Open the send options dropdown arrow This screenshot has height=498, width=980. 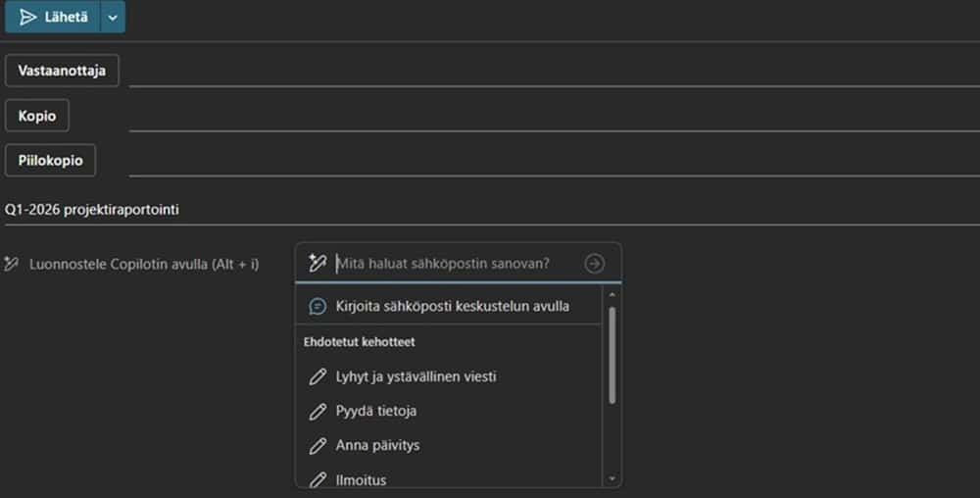(113, 17)
